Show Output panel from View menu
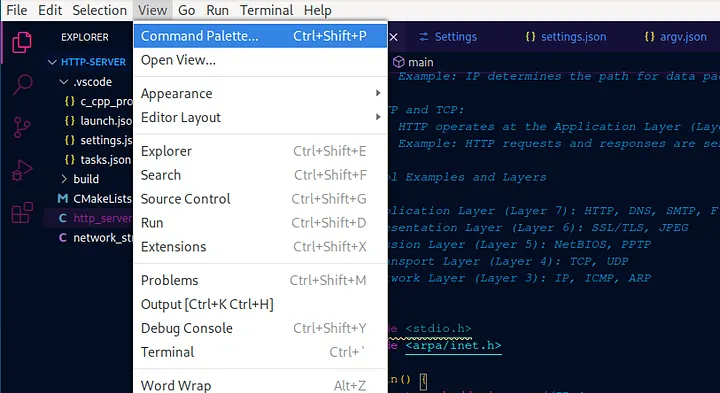Viewport: 720px width, 393px height. coord(260,304)
